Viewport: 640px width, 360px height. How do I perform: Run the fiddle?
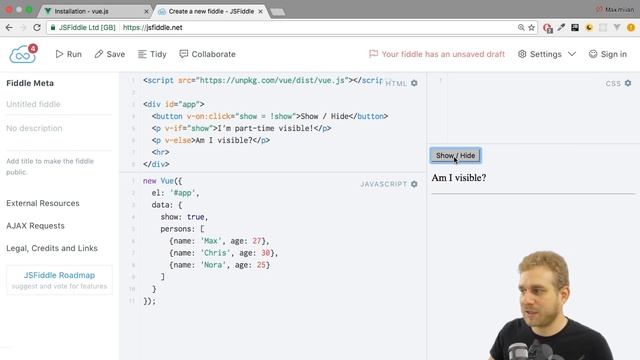click(x=69, y=54)
